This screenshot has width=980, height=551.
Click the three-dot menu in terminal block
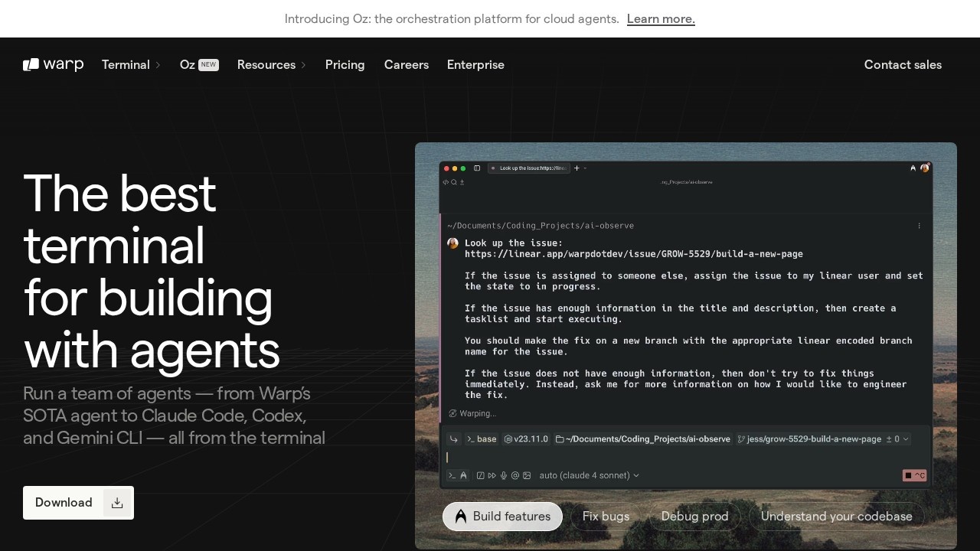tap(920, 226)
